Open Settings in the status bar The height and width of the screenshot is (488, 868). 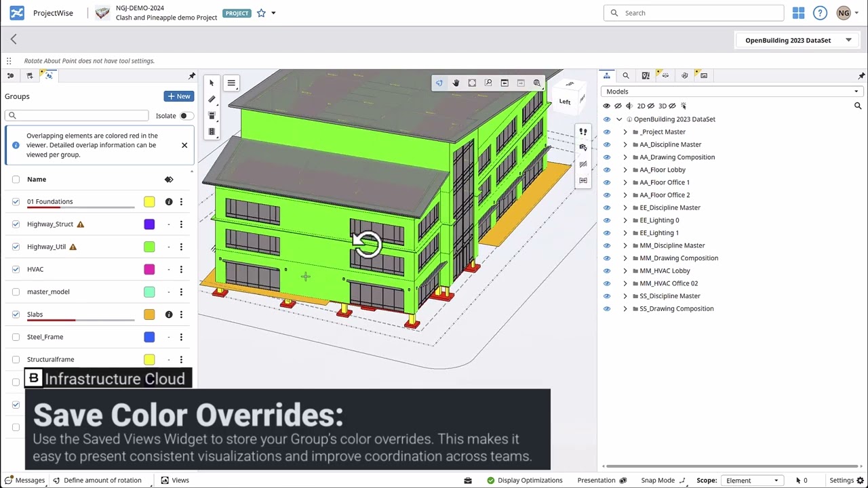(x=847, y=481)
